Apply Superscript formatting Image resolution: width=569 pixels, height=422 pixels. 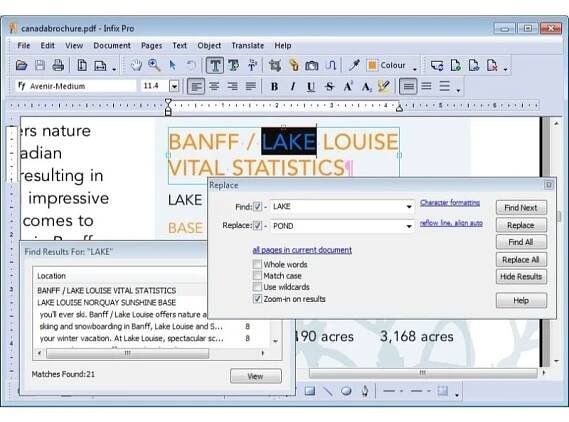(348, 86)
